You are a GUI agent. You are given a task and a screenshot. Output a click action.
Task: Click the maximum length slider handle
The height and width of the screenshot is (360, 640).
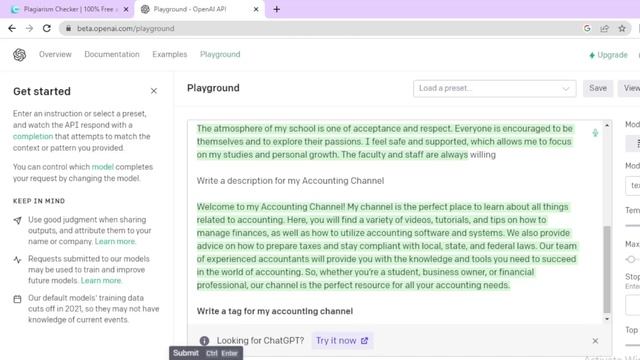click(x=631, y=260)
